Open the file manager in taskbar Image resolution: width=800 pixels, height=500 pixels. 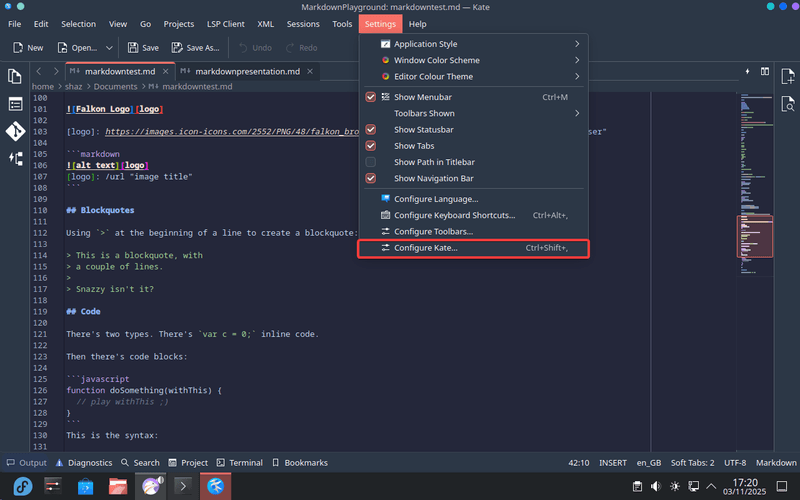[x=118, y=486]
